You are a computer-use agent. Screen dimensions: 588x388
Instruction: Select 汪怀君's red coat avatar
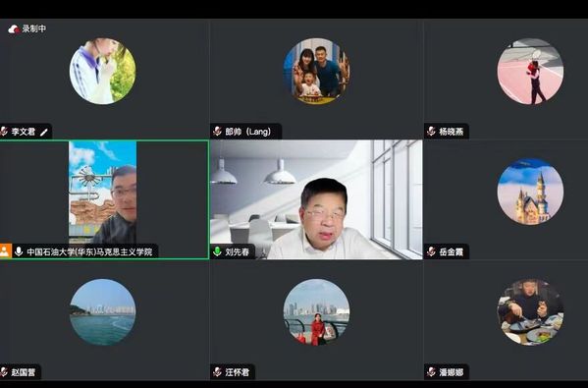click(316, 312)
